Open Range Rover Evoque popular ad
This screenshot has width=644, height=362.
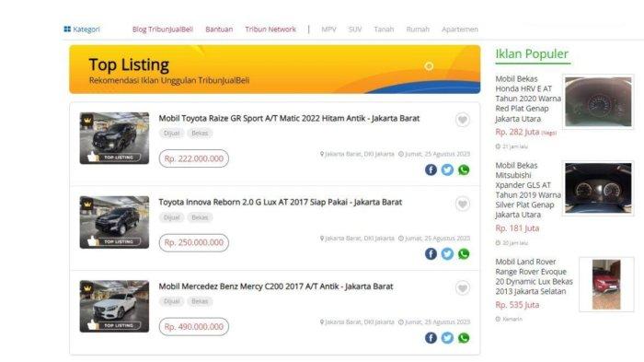tap(534, 276)
